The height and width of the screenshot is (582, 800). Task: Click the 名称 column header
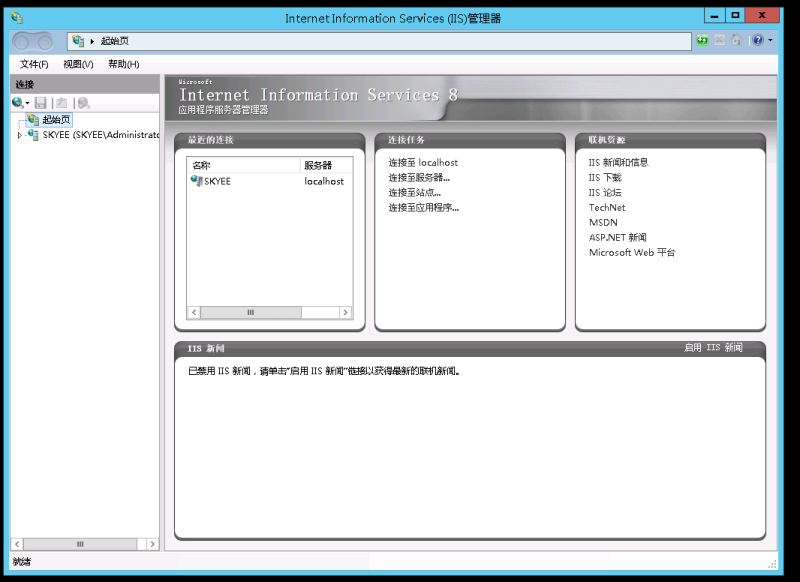[243, 165]
